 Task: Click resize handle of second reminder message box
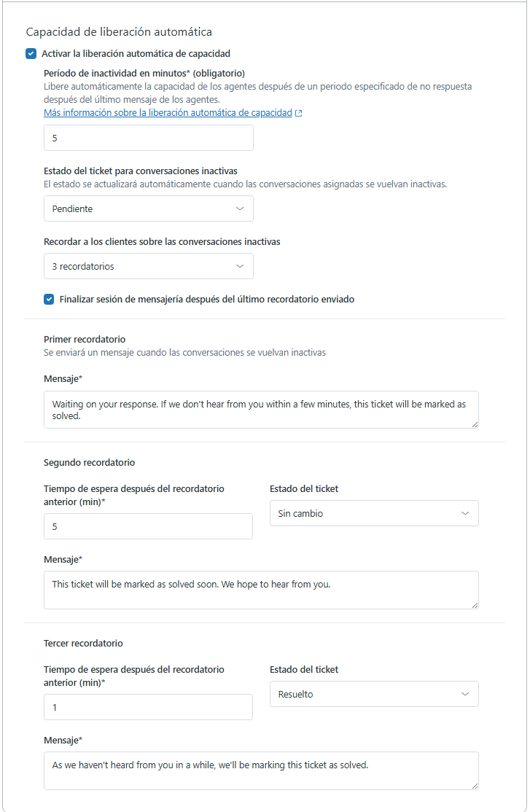point(475,604)
